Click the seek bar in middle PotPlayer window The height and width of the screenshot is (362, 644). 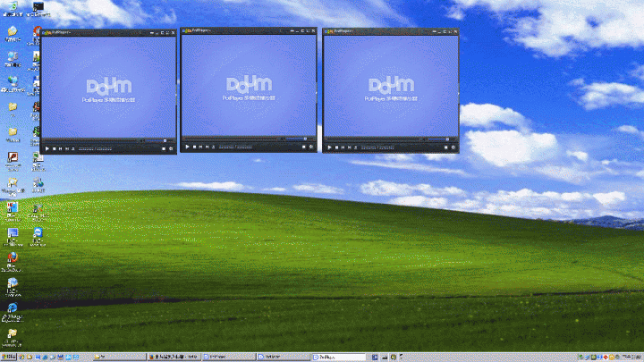[x=231, y=139]
